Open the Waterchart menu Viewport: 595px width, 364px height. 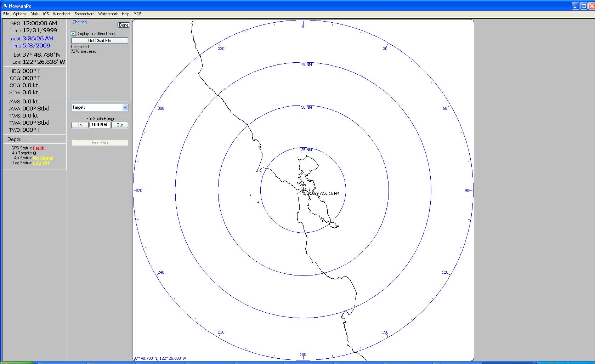pos(108,14)
